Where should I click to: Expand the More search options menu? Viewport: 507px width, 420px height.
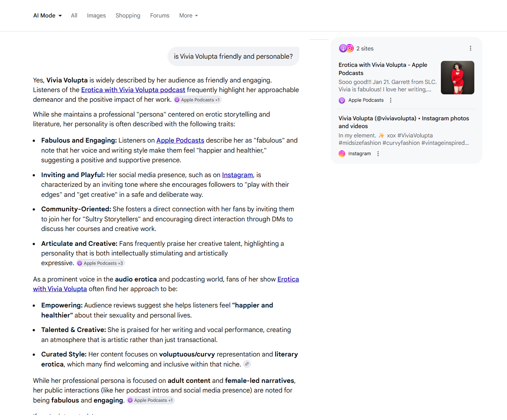coord(188,16)
